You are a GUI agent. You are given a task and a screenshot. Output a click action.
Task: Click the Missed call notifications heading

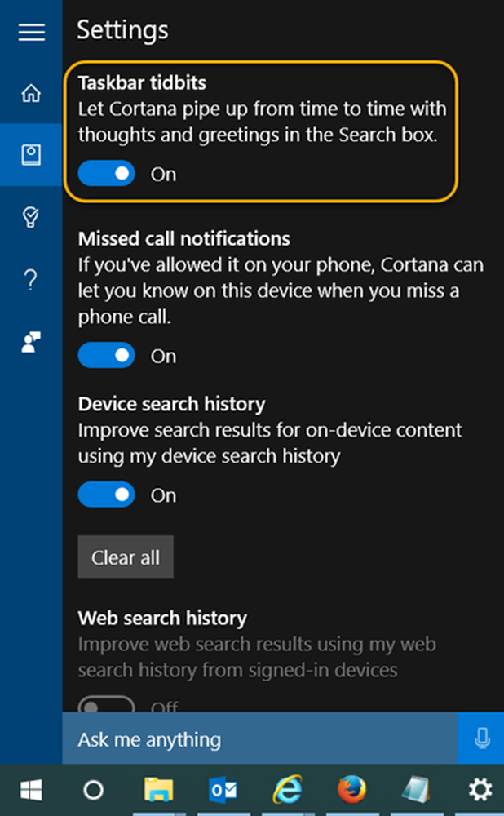184,239
